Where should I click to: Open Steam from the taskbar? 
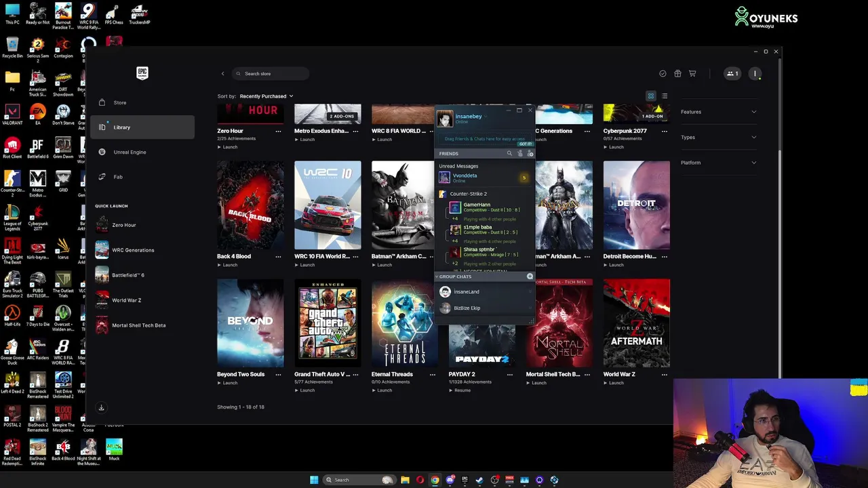point(479,480)
